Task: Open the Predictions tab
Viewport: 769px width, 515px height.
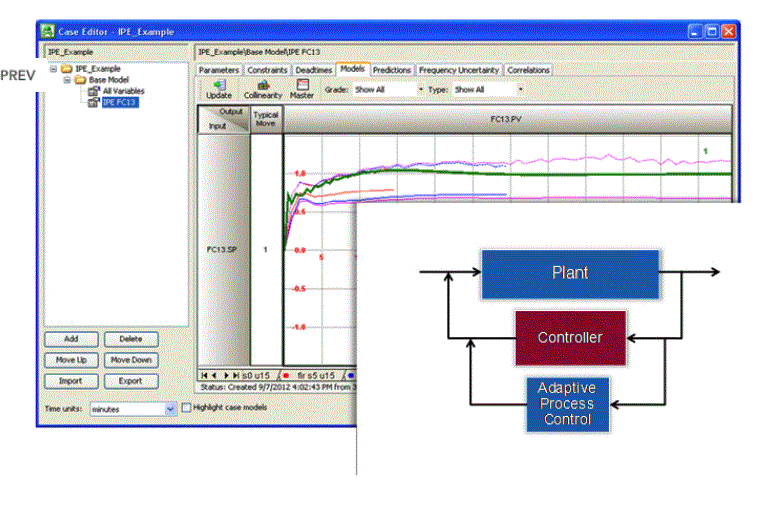Action: [392, 70]
